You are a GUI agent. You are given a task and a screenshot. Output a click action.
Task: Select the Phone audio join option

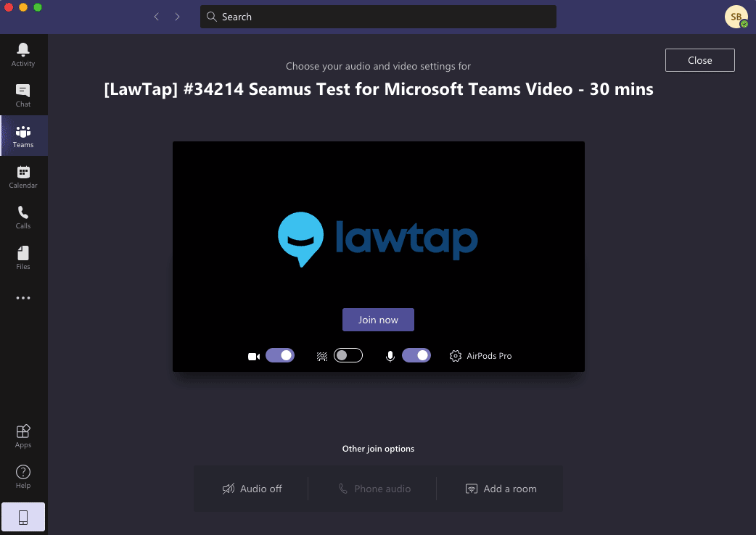point(374,489)
